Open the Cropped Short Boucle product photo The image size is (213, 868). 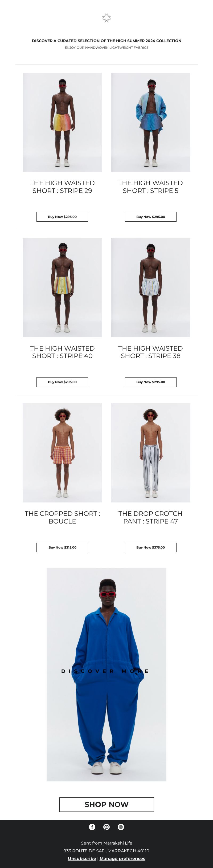62,453
